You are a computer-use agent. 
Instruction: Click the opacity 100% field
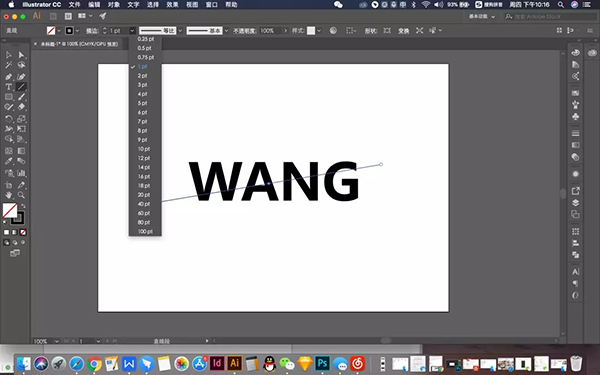(x=270, y=31)
